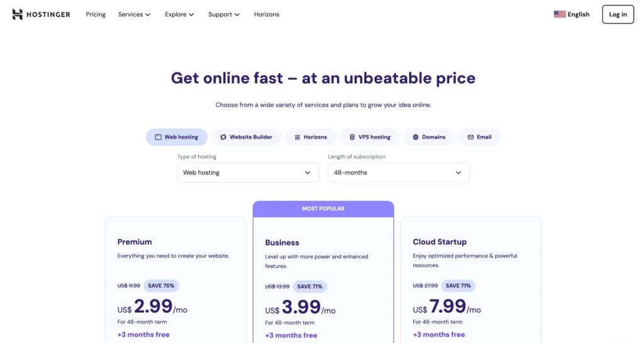This screenshot has height=343, width=644.
Task: Click the Log in button
Action: [618, 14]
